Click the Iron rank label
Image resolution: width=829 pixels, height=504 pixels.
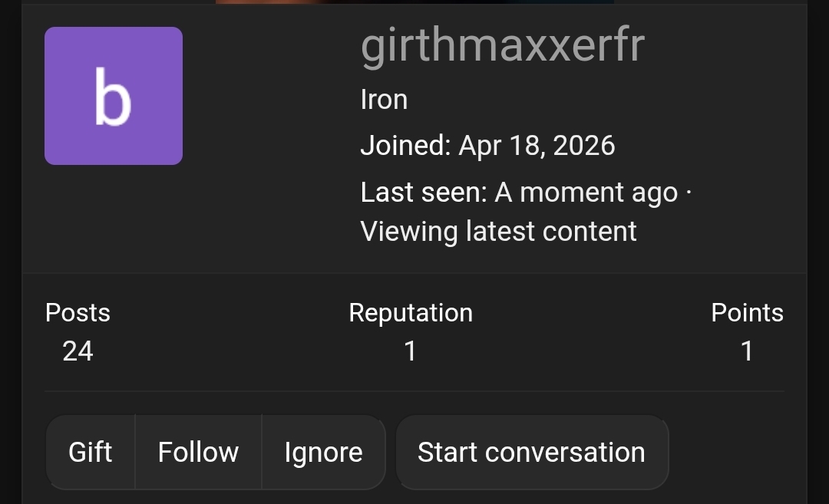pos(385,99)
